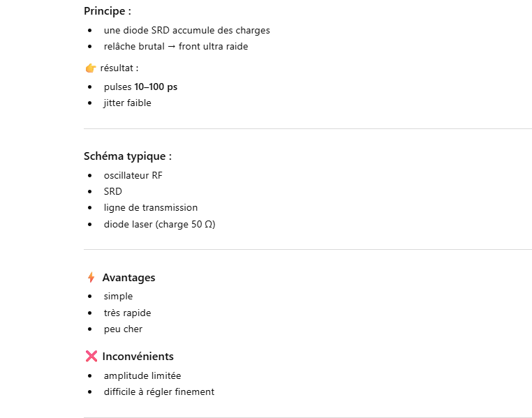Click the "oscillateur RF" list item
The height and width of the screenshot is (418, 532).
point(133,176)
